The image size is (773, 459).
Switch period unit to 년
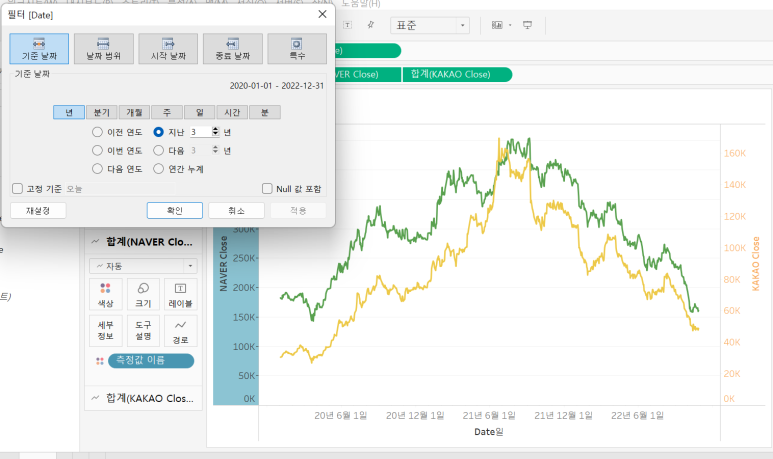pyautogui.click(x=69, y=112)
